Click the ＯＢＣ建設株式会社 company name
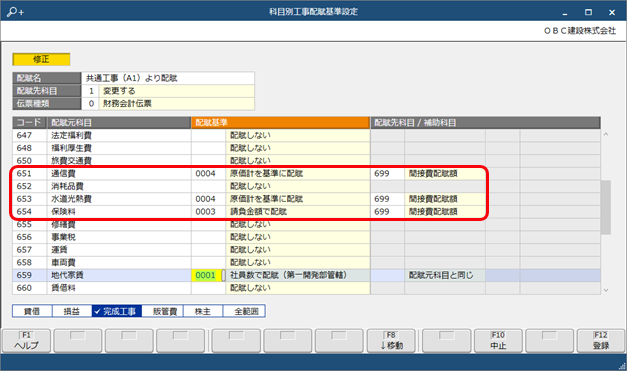 579,31
